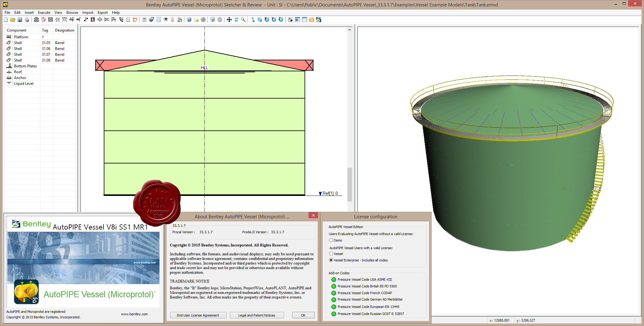Open the Edit menu
The height and width of the screenshot is (326, 644).
pyautogui.click(x=17, y=13)
